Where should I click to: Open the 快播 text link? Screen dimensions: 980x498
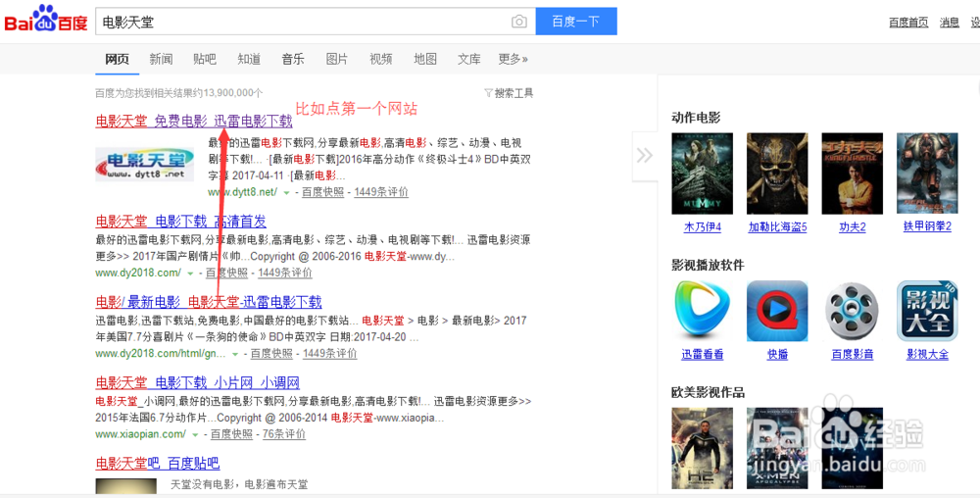pos(777,355)
